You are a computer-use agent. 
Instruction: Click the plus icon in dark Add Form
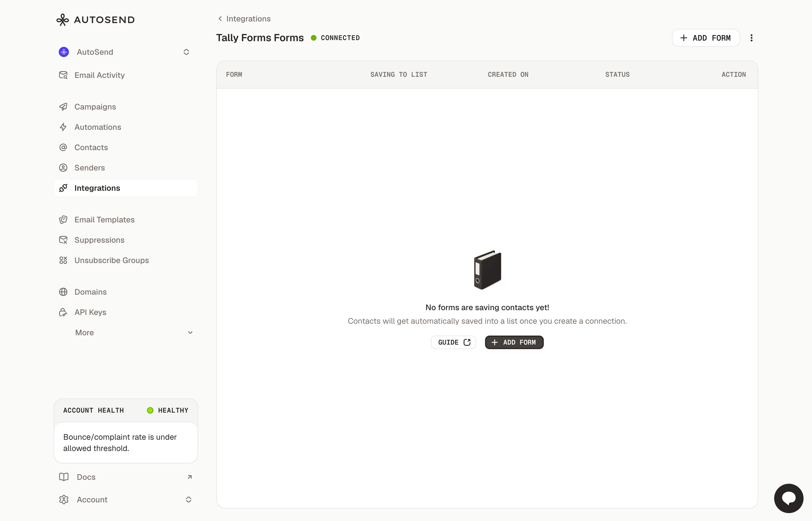pyautogui.click(x=494, y=342)
